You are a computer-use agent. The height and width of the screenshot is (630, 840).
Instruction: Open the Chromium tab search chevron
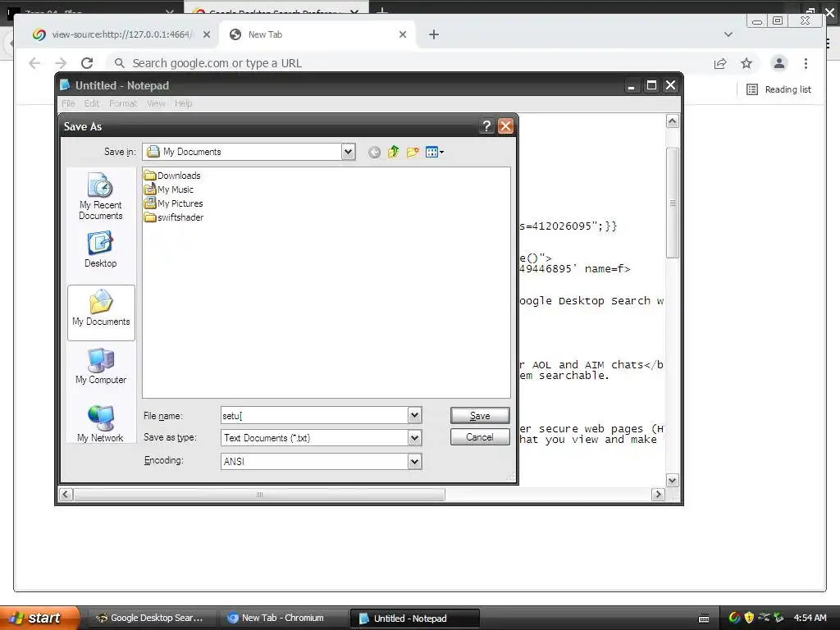(x=728, y=34)
